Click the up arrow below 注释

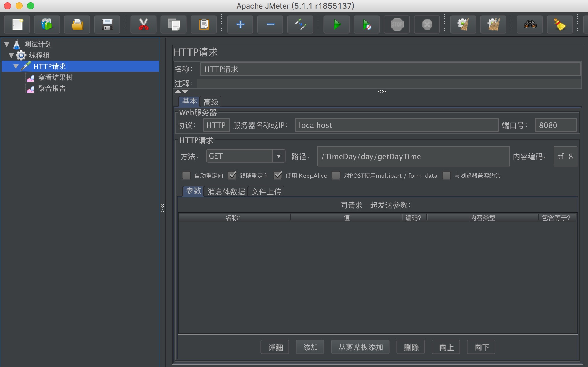pos(178,91)
